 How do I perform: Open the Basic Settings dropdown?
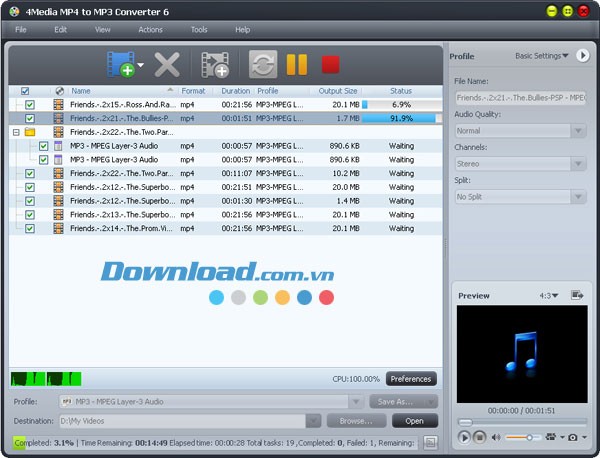[541, 56]
